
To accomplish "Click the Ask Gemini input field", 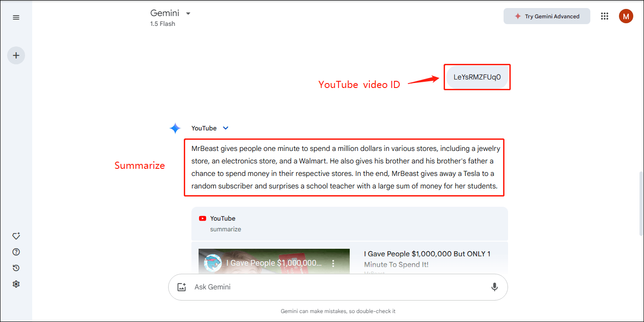I will [338, 287].
